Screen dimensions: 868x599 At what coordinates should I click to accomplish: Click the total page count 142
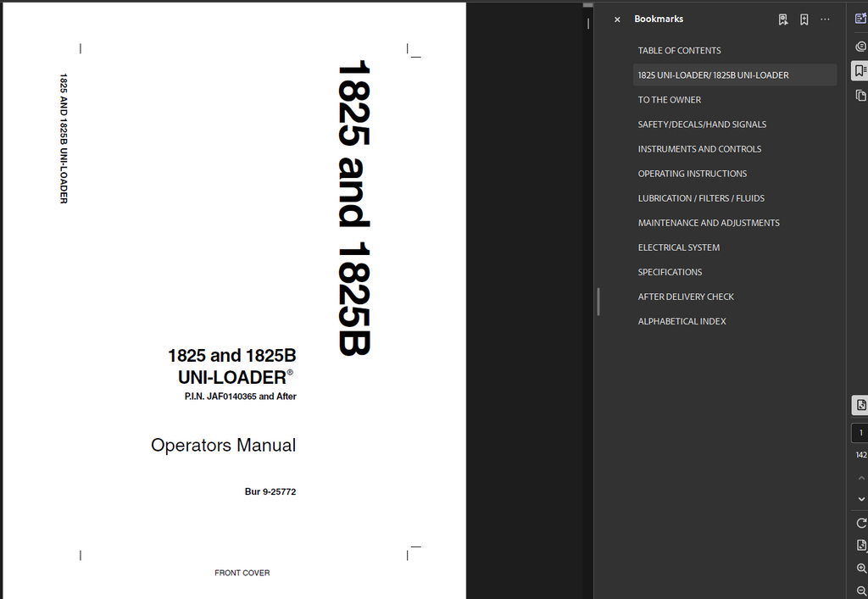861,455
